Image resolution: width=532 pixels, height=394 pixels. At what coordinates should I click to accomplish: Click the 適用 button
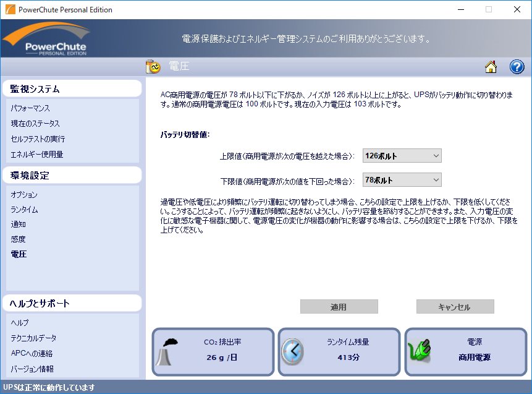tap(339, 307)
